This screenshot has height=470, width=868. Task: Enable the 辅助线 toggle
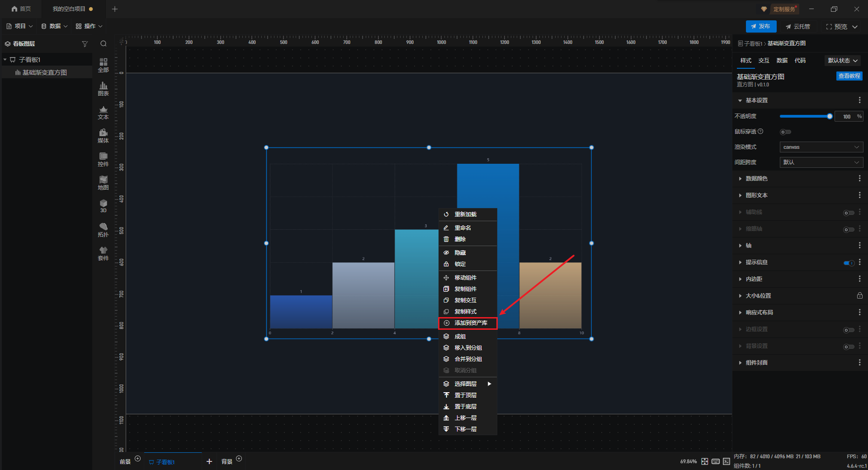tap(849, 213)
